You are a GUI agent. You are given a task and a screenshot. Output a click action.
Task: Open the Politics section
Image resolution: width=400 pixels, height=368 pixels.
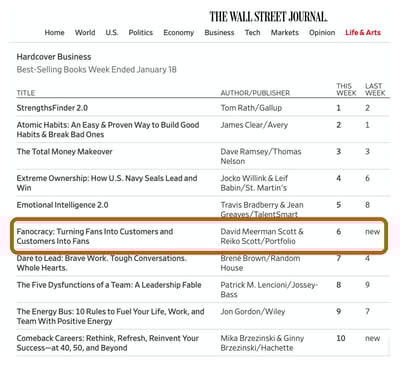point(141,33)
